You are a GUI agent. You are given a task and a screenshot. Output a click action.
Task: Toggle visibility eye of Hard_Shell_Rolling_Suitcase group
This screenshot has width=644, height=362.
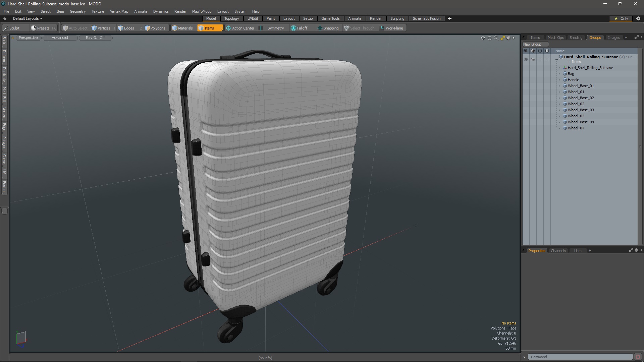(x=526, y=59)
